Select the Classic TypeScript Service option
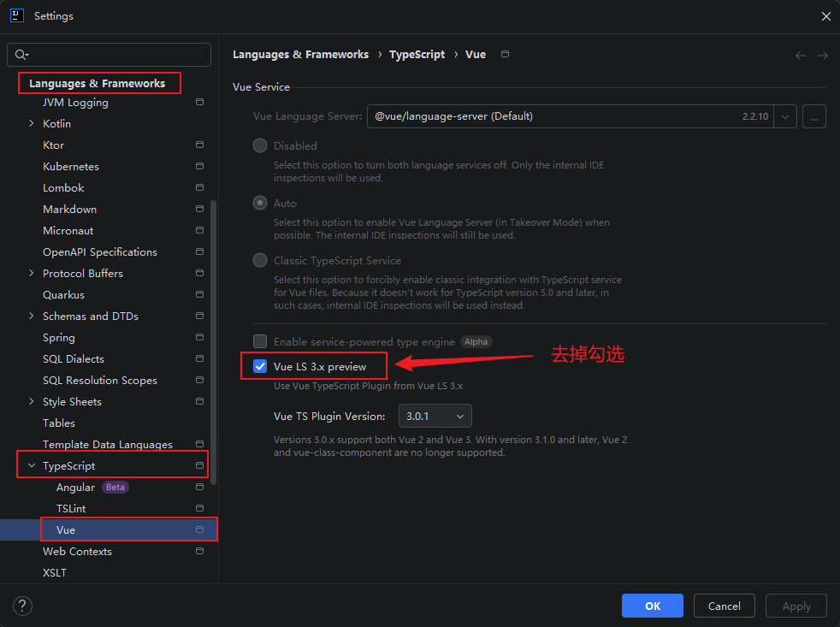 260,261
